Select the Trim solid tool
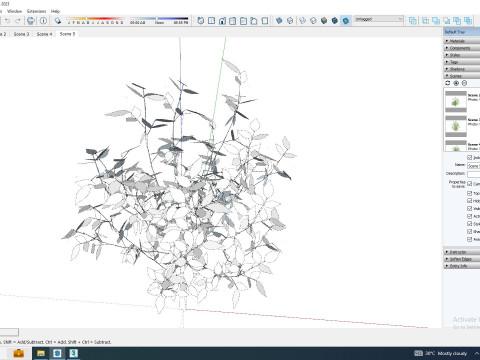Screen dimensions: 480x360 [457, 21]
